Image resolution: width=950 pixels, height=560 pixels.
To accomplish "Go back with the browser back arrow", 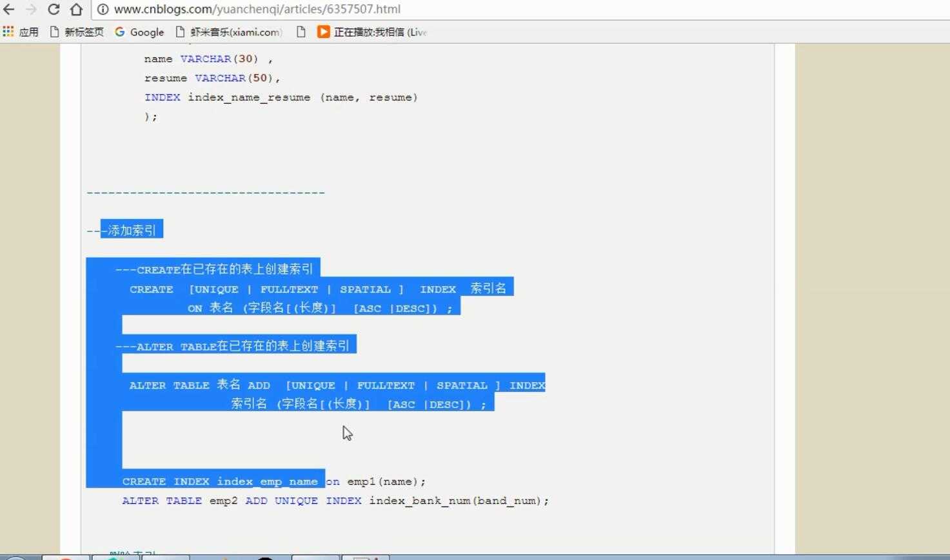I will coord(9,9).
